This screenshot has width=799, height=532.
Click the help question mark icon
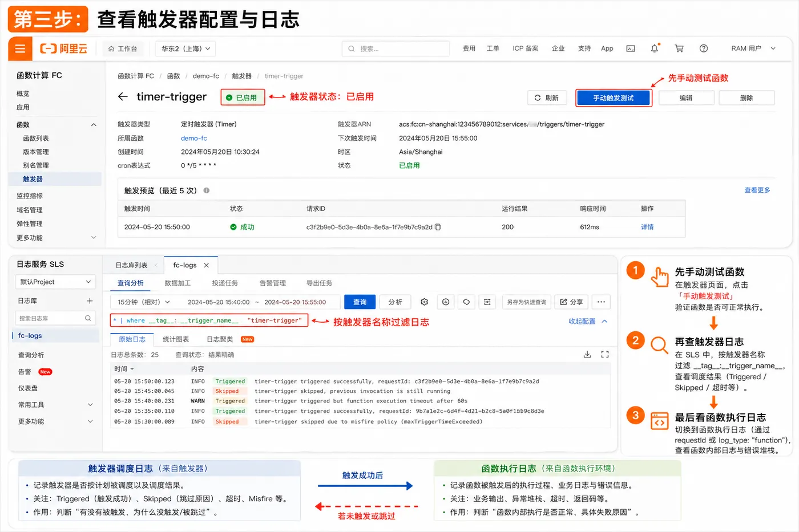tap(704, 48)
